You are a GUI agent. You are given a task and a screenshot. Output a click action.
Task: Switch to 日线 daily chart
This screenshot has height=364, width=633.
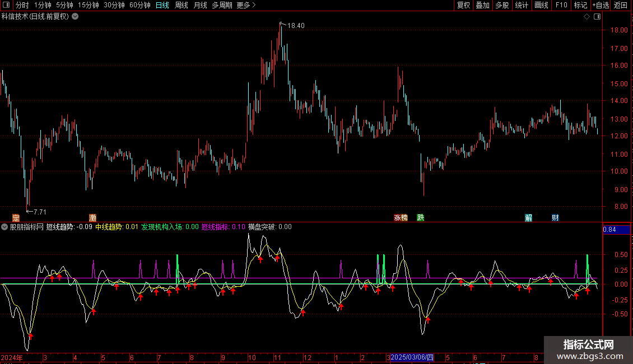[x=162, y=5]
